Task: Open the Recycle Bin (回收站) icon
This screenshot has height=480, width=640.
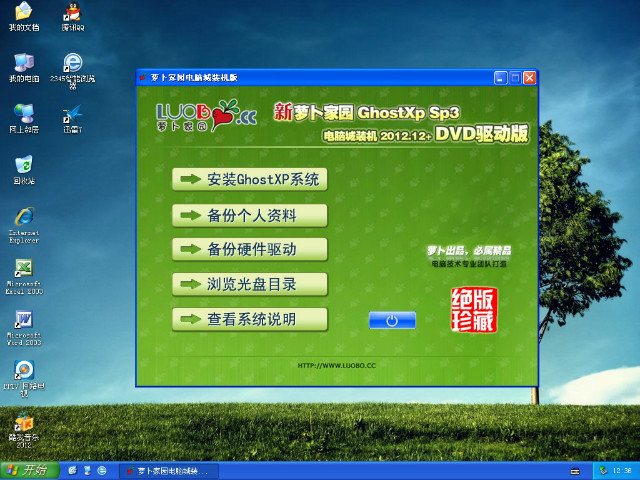Action: click(x=23, y=165)
